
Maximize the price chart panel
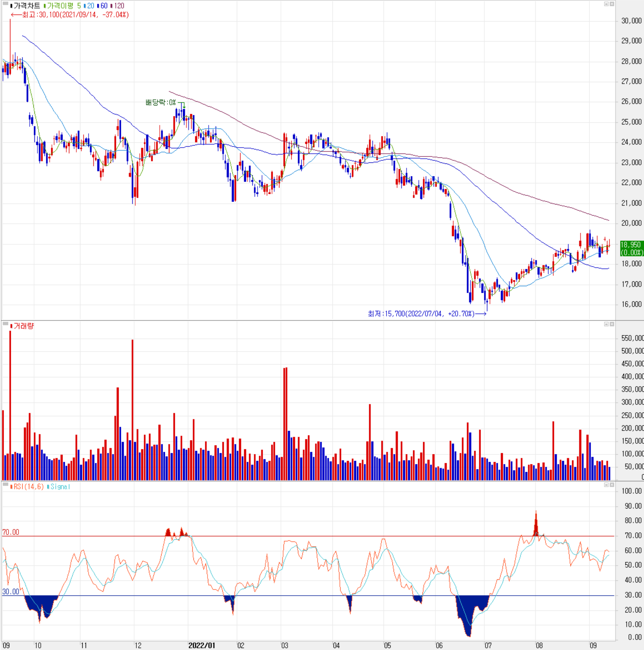pos(607,4)
